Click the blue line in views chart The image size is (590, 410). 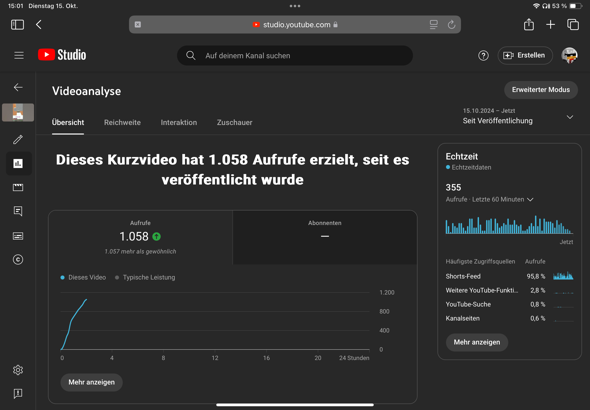coord(74,324)
